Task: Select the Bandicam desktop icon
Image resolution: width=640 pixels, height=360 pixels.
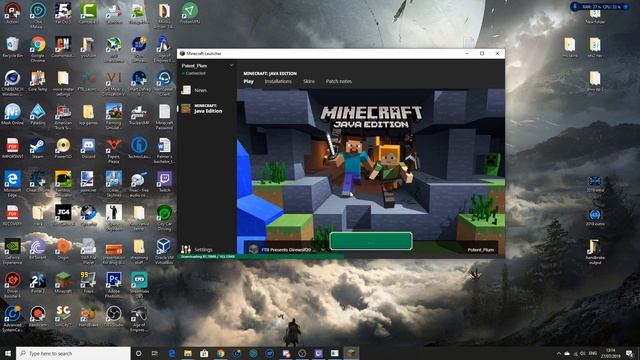Action: point(38,317)
